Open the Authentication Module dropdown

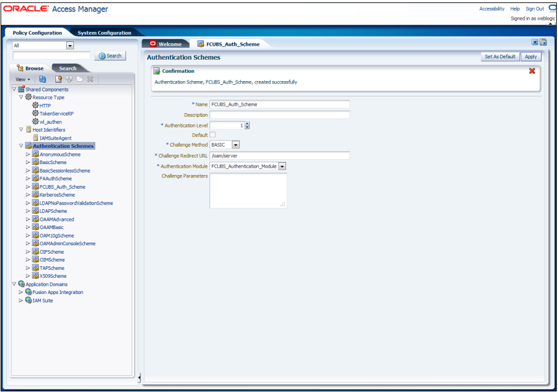[x=282, y=167]
